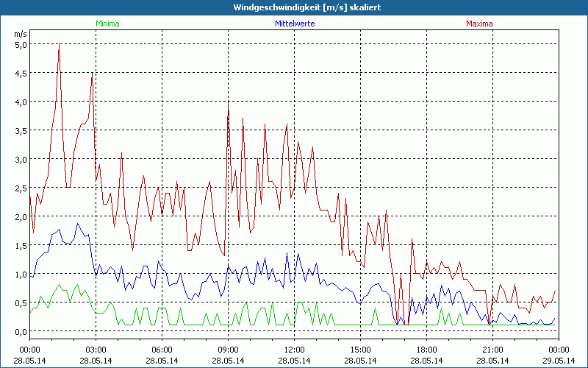The image size is (588, 368).
Task: Select the blue Mittelwerte legend label
Action: pos(294,24)
